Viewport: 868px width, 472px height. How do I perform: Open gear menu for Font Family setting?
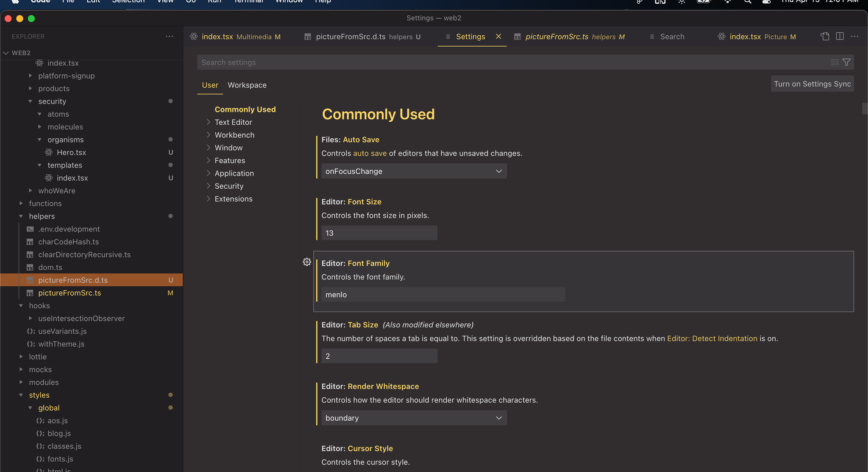(307, 262)
